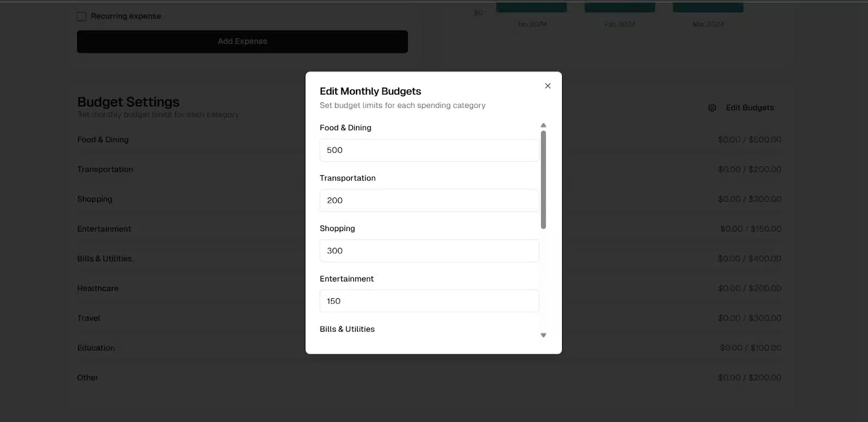Close the Edit Monthly Budgets dialog
This screenshot has height=422, width=868.
click(x=547, y=86)
